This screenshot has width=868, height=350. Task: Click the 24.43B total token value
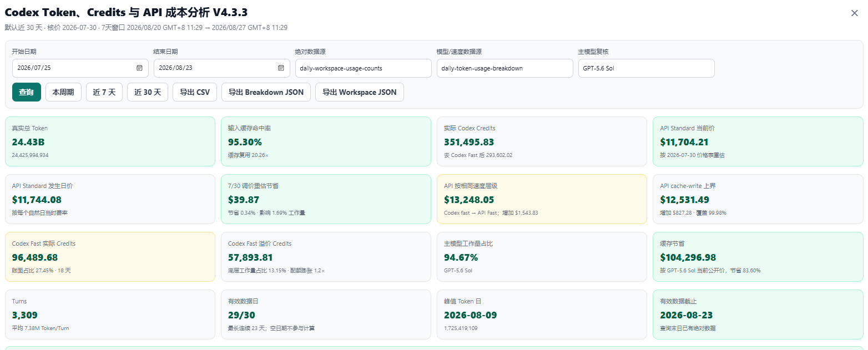click(29, 142)
